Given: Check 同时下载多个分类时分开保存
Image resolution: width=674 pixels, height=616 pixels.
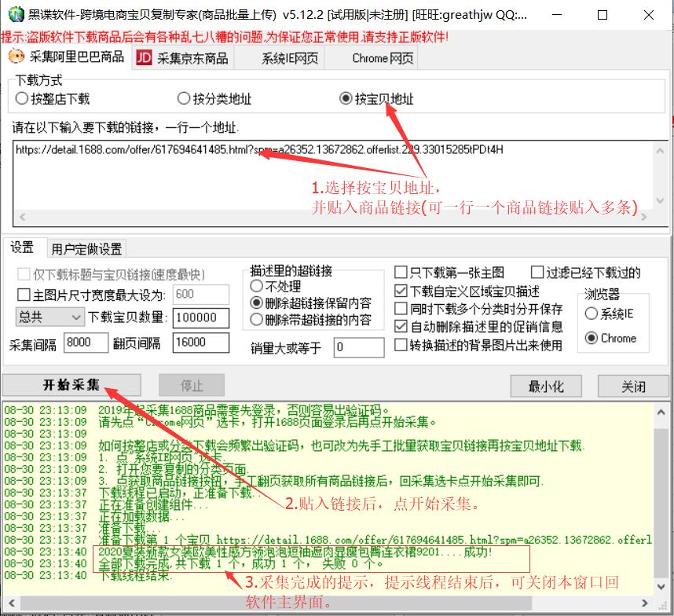Looking at the screenshot, I should click(x=479, y=309).
